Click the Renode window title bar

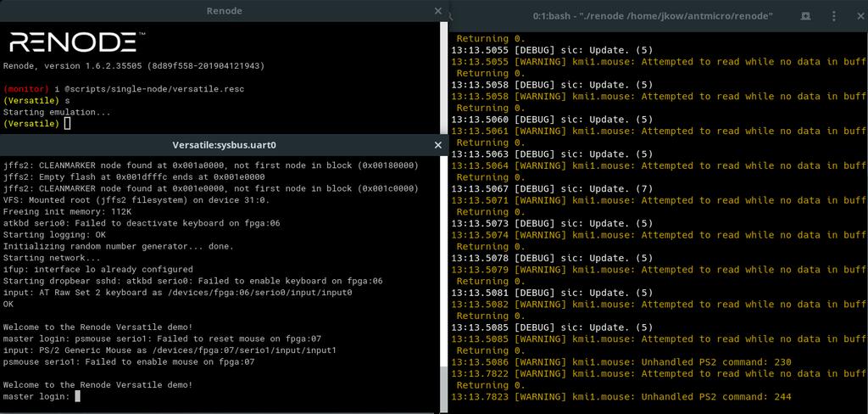224,10
